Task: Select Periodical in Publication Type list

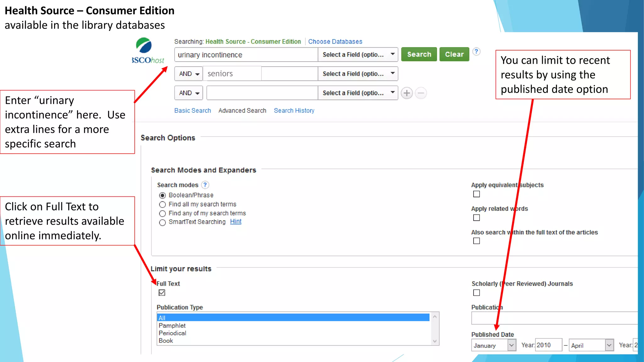Action: (172, 333)
